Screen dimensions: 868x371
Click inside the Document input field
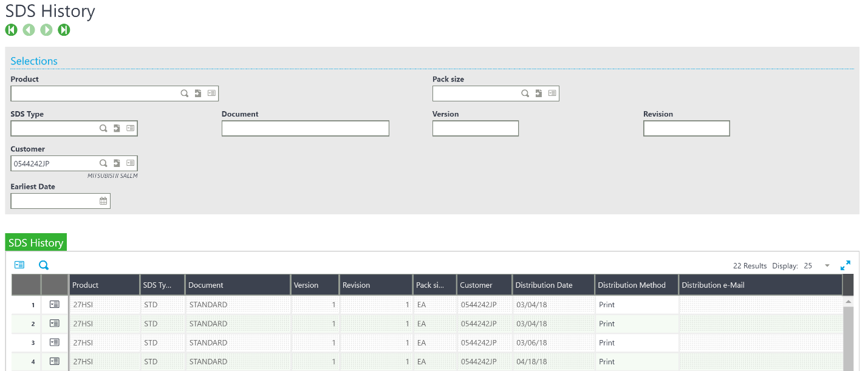point(305,128)
